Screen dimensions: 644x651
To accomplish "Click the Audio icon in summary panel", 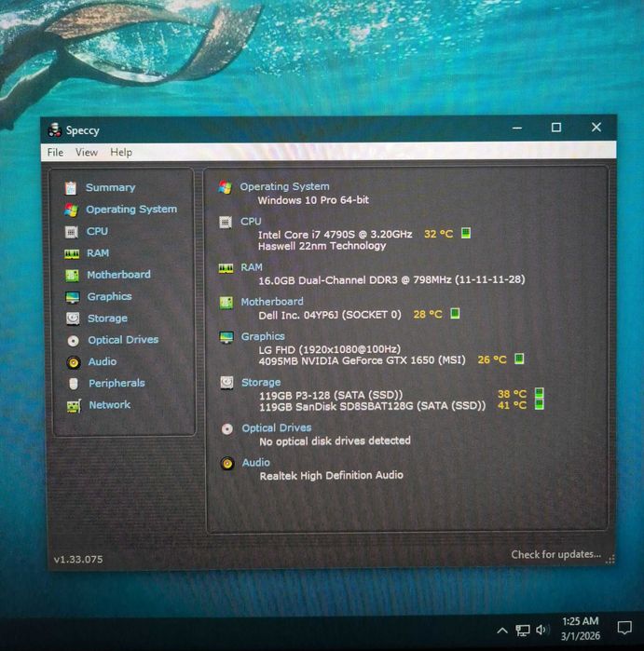I will click(x=227, y=464).
